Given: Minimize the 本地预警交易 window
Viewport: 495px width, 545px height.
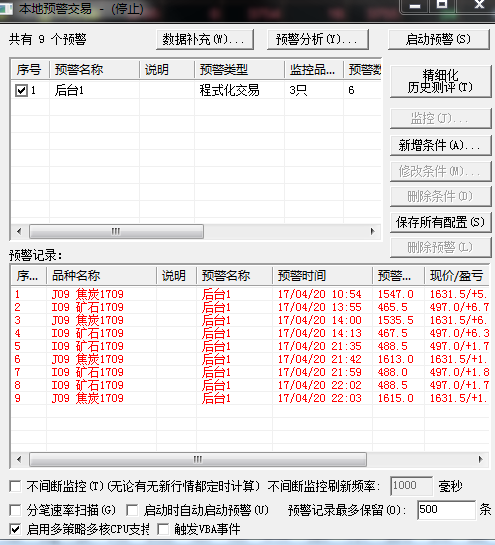Looking at the screenshot, I should pyautogui.click(x=414, y=6).
